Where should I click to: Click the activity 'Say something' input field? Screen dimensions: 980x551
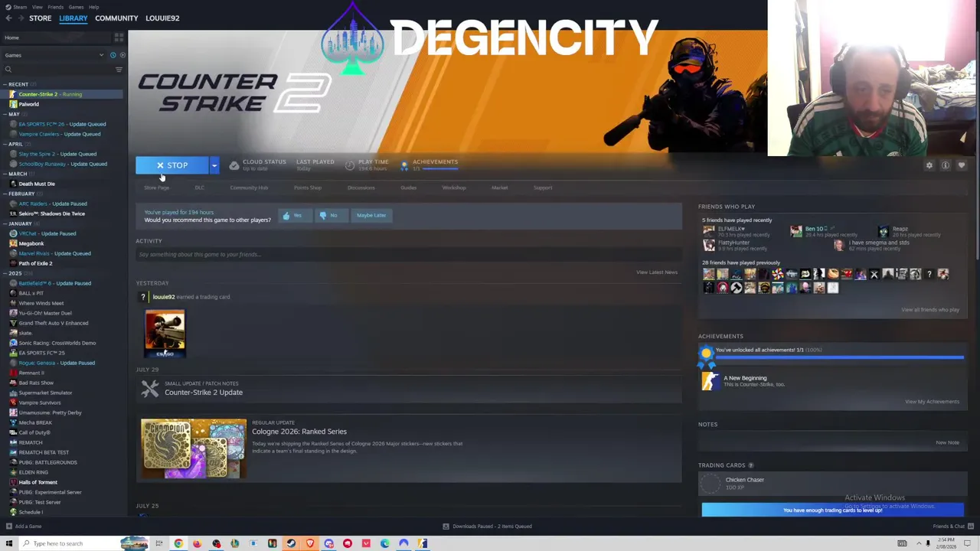pyautogui.click(x=409, y=254)
